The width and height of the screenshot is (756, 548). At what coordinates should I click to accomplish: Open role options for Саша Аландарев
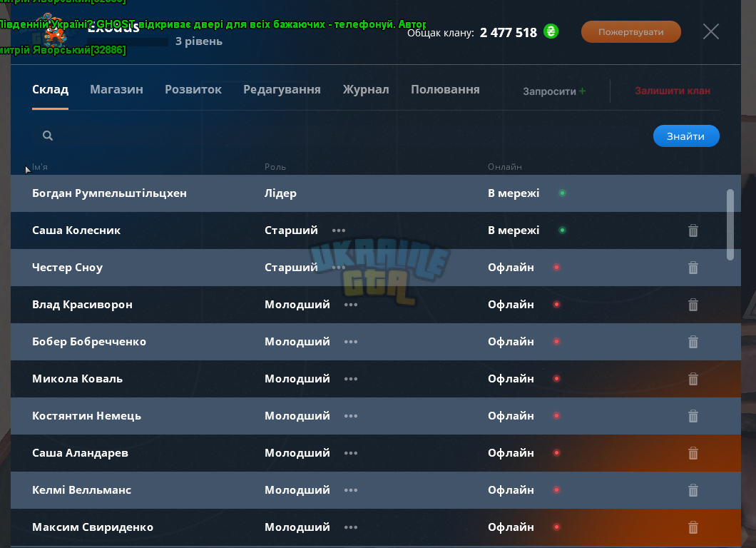click(350, 453)
